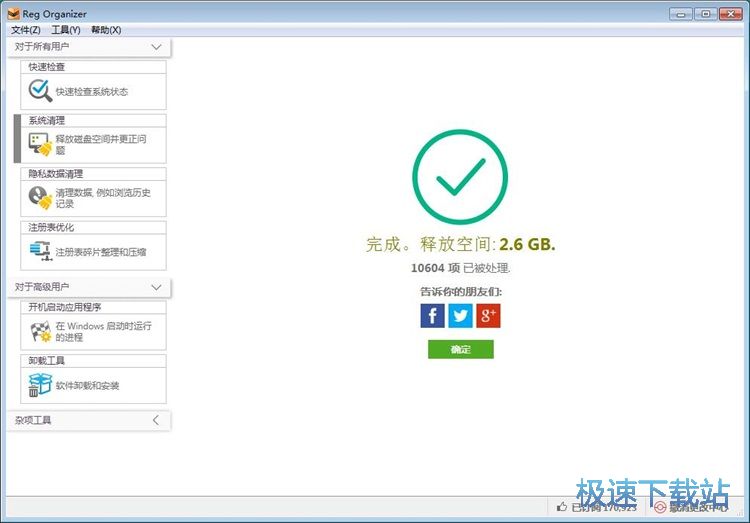Viewport: 750px width, 523px height.
Task: Click the large green checkmark circle
Action: coord(460,177)
